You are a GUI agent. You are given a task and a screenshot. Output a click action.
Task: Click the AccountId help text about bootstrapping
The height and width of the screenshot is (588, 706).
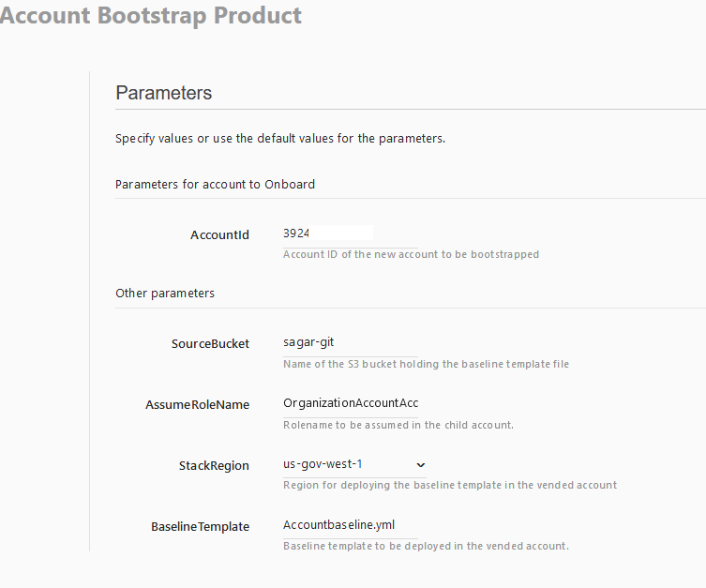[411, 254]
